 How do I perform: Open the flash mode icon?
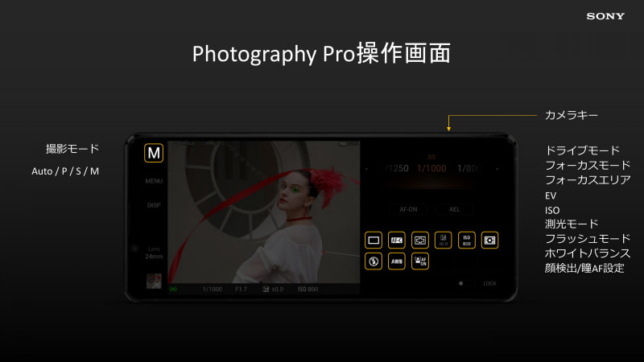(x=374, y=261)
